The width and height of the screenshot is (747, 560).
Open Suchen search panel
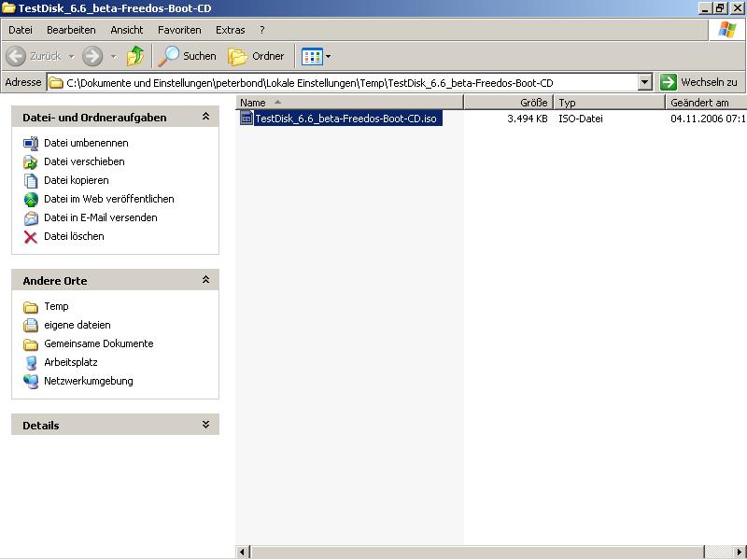coord(187,56)
